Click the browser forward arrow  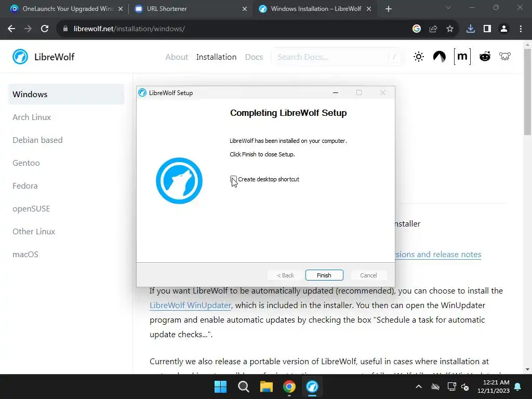click(28, 29)
